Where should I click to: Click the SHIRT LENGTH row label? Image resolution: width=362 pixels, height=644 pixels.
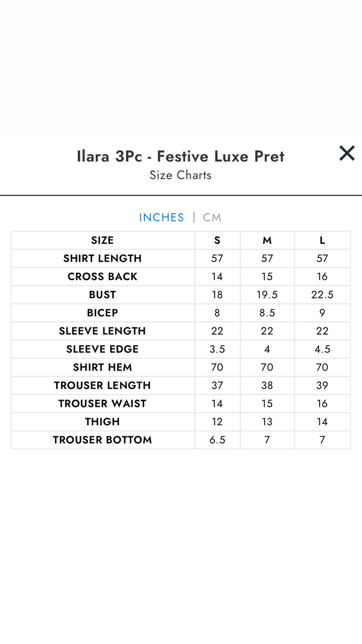(102, 258)
